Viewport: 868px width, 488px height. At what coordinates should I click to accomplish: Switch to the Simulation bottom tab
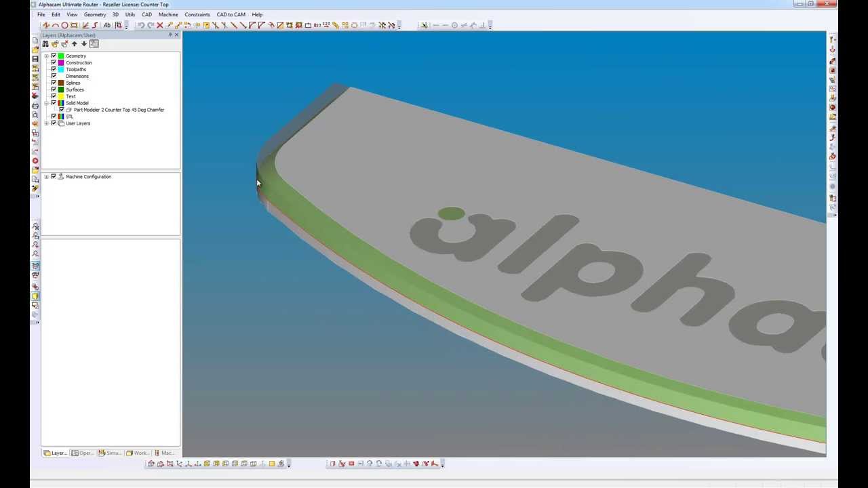(110, 453)
